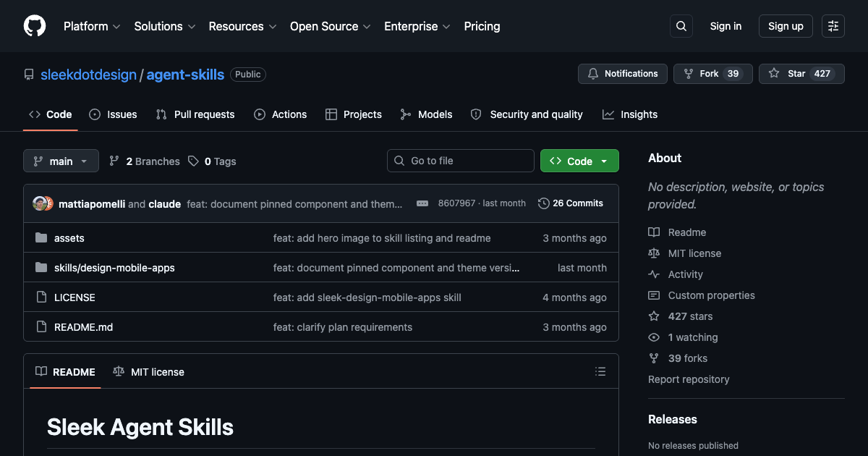Image resolution: width=868 pixels, height=456 pixels.
Task: Click the skills/design-mobile-apps folder icon
Action: pyautogui.click(x=41, y=268)
